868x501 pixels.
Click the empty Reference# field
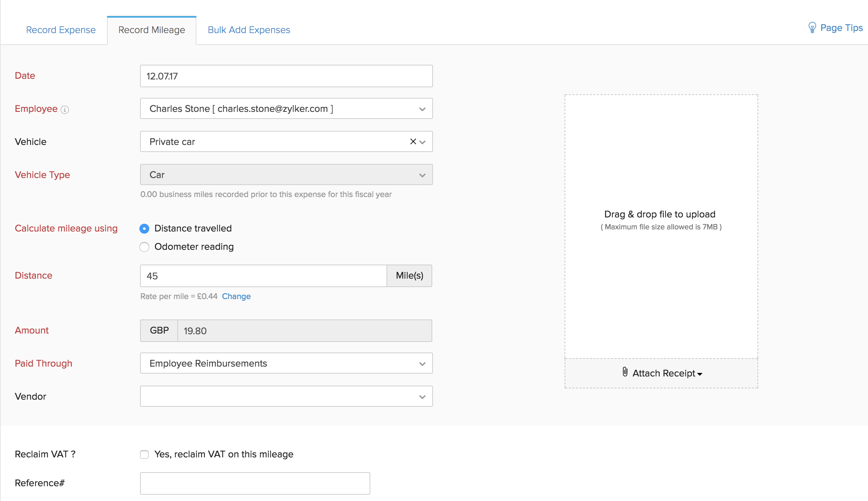click(x=255, y=483)
